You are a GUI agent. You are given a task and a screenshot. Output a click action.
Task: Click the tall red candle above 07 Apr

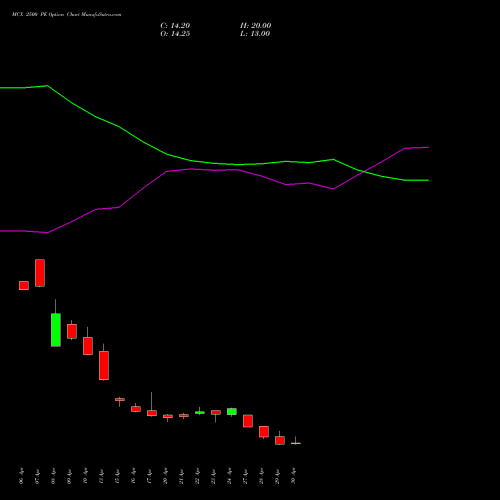coord(40,273)
